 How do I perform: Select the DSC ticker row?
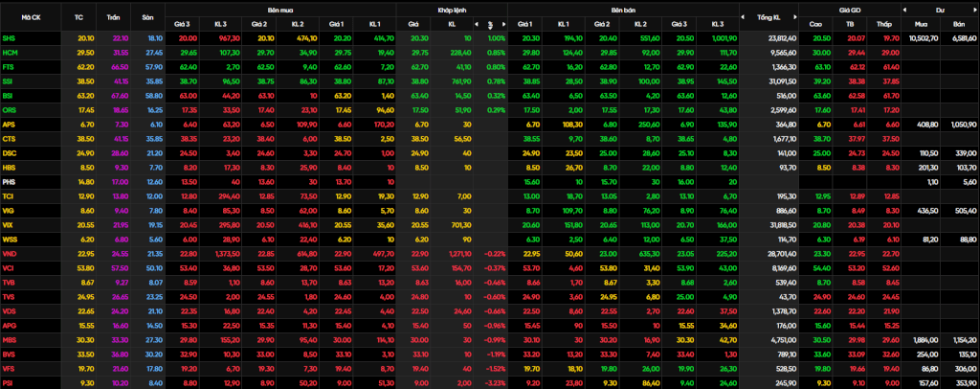click(x=490, y=153)
